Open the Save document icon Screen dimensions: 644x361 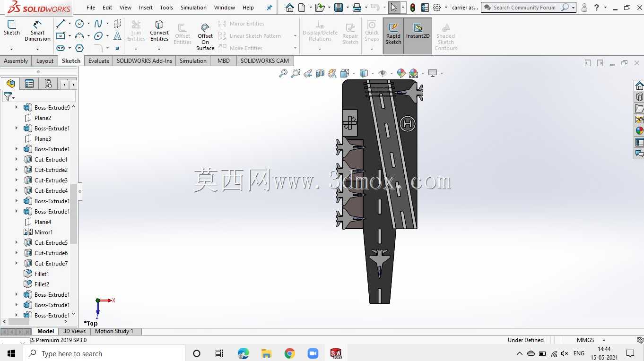tap(338, 8)
